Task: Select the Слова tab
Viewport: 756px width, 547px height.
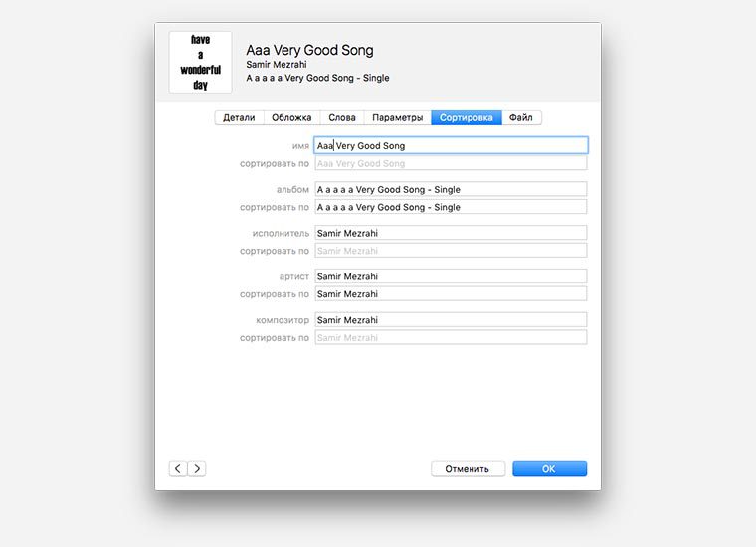Action: (x=341, y=117)
